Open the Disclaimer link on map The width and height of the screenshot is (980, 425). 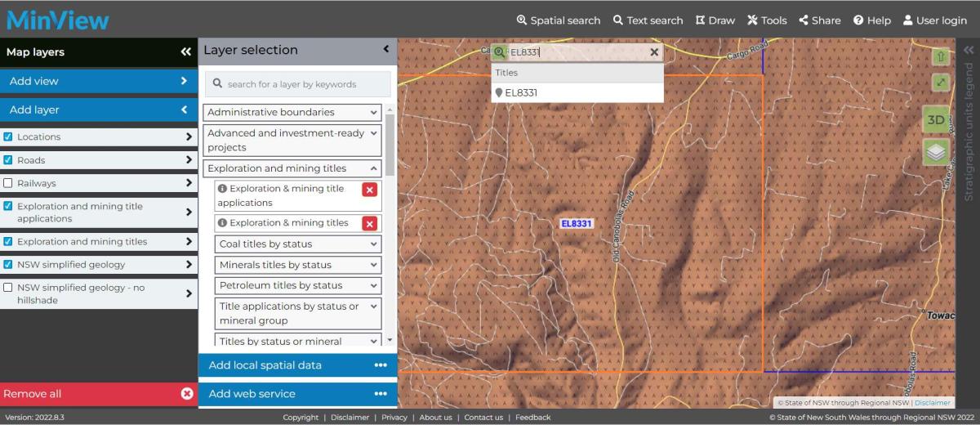pyautogui.click(x=932, y=402)
